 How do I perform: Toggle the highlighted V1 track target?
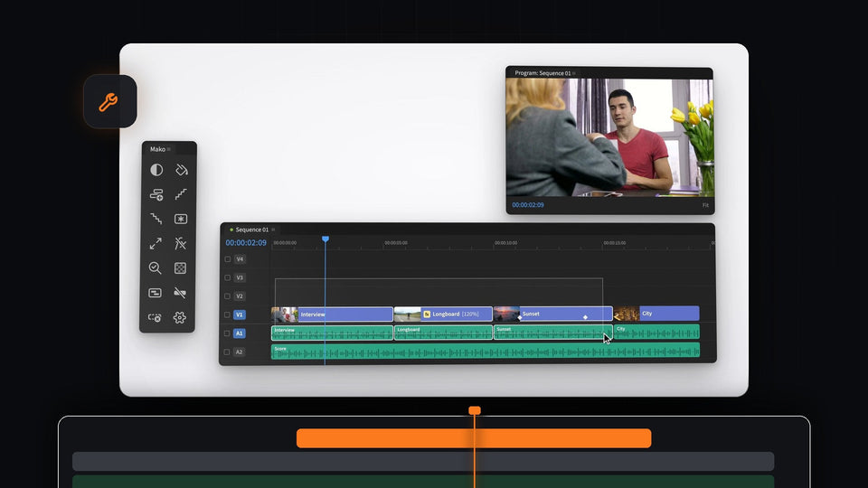(239, 314)
